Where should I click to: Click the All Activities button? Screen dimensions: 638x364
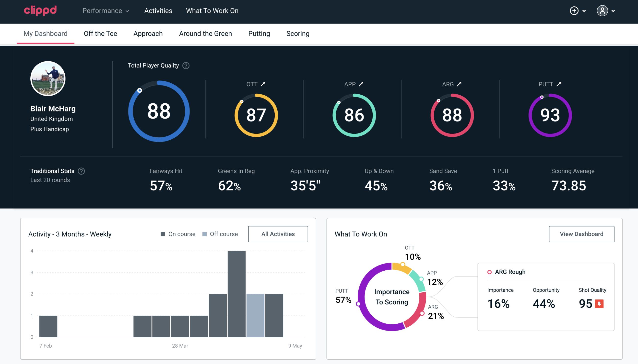(x=278, y=234)
